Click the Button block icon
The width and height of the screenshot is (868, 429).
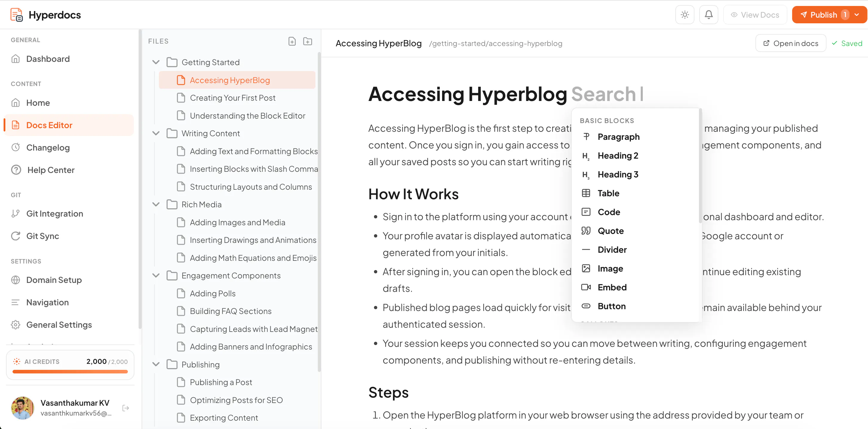(x=586, y=306)
